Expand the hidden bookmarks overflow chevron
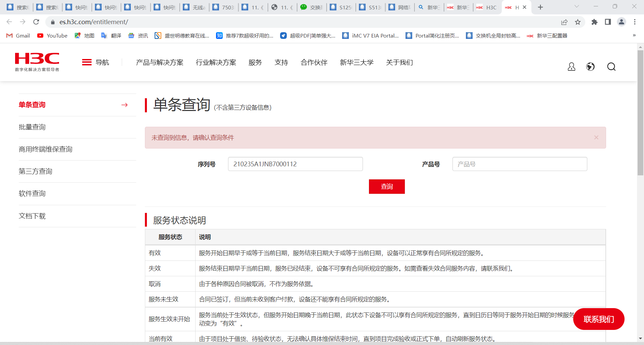This screenshot has height=345, width=644. [x=634, y=36]
